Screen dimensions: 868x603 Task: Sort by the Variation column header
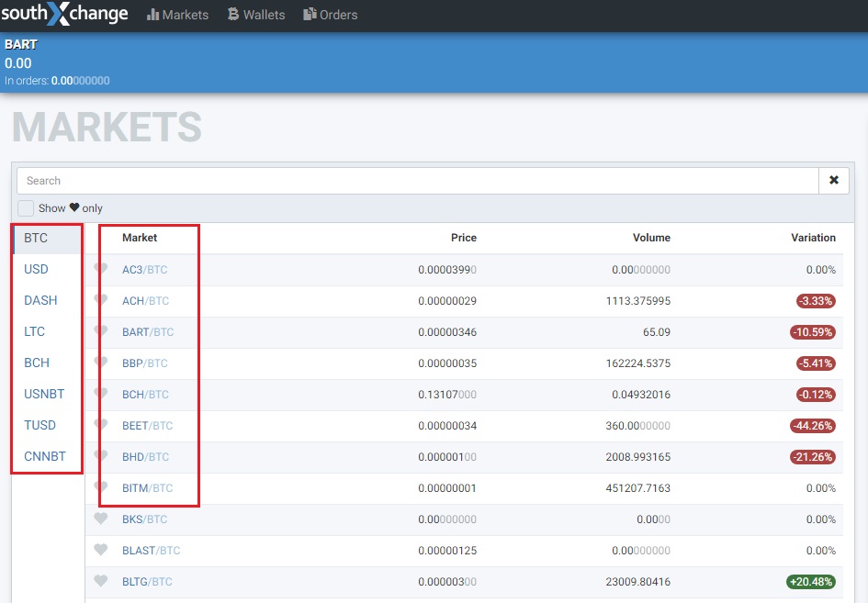click(x=813, y=238)
